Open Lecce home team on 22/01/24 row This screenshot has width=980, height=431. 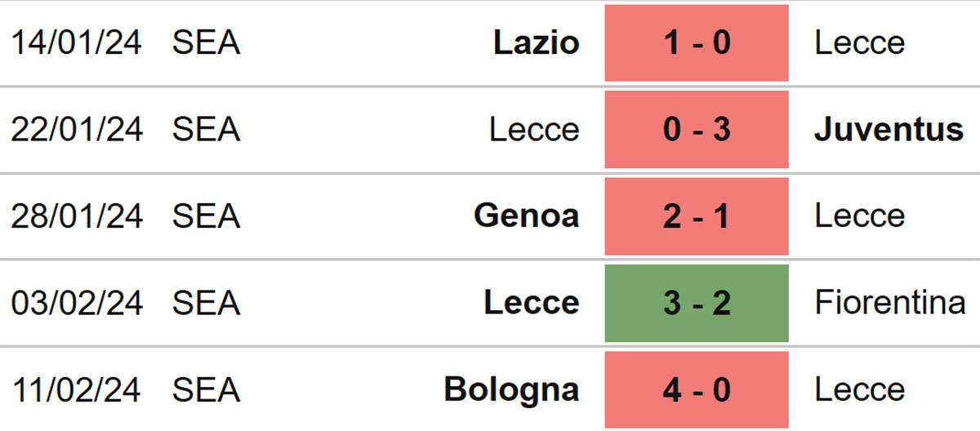(535, 130)
